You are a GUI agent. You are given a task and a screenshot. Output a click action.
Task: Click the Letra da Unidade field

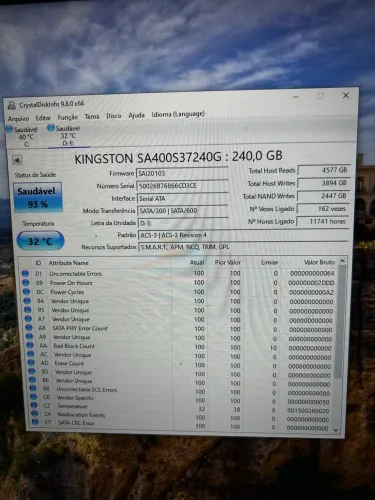coord(183,223)
